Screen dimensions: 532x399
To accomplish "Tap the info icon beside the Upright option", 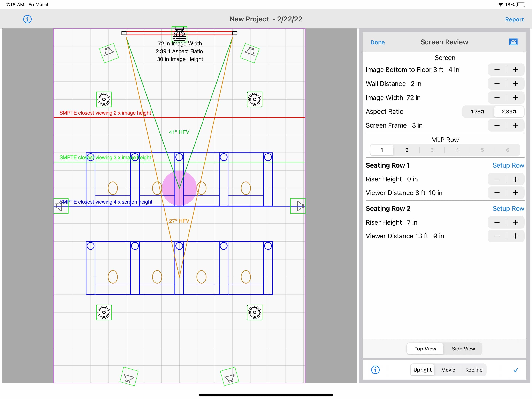I will 375,370.
